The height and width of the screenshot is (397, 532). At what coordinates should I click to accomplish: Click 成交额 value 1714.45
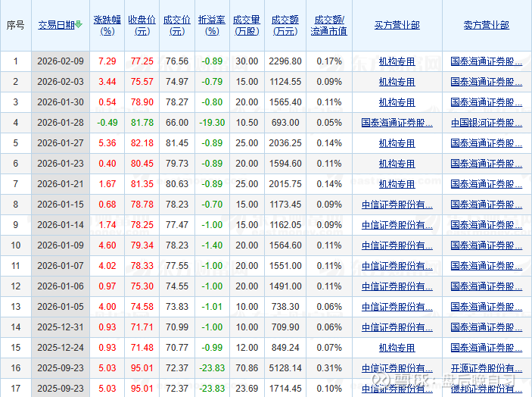(285, 389)
